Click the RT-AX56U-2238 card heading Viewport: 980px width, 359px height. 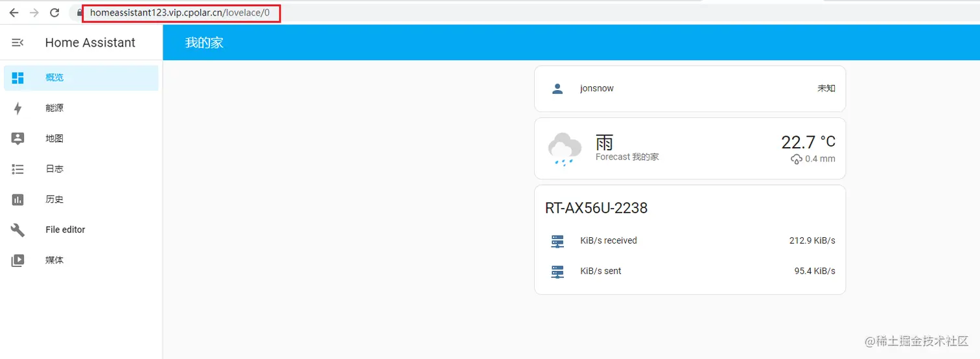[596, 209]
